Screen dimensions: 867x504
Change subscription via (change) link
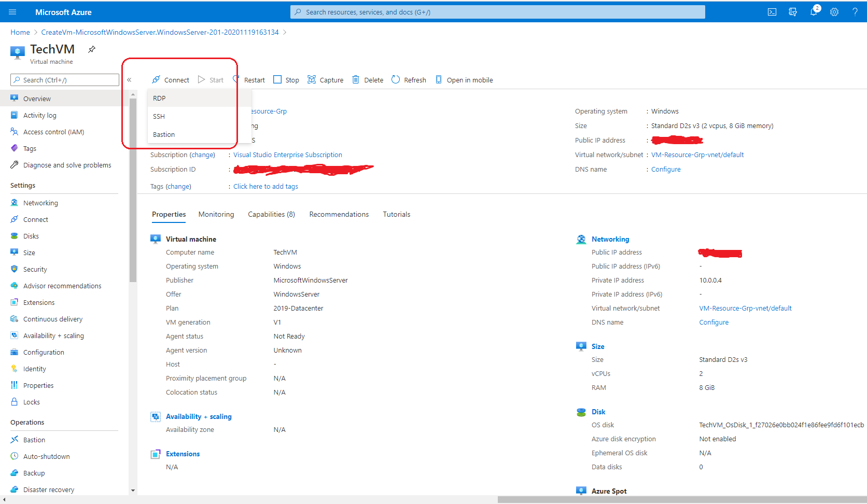[x=202, y=155]
